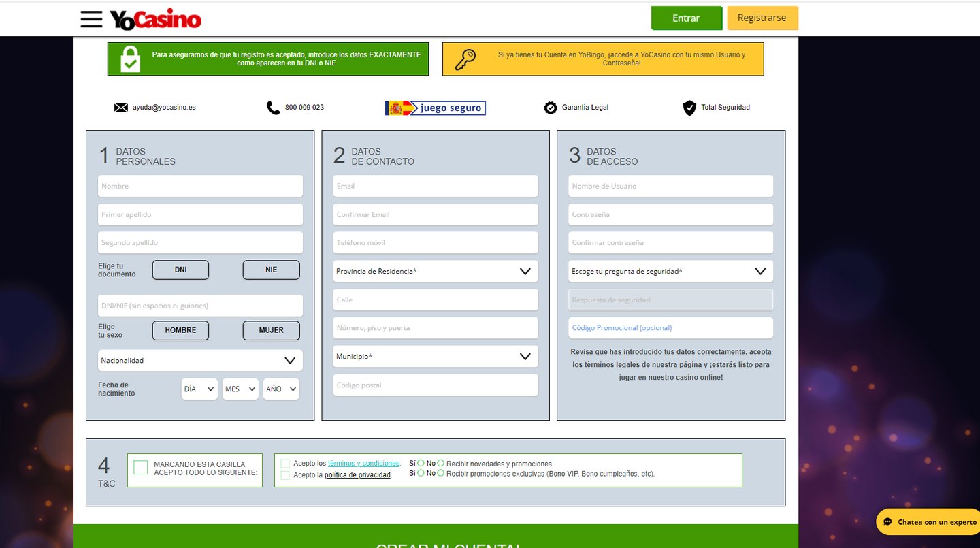This screenshot has width=980, height=548.
Task: Click the Entrar button
Action: coord(686,18)
